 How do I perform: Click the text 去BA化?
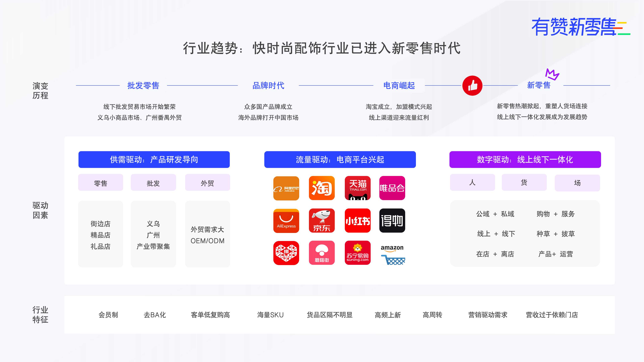[x=155, y=315]
